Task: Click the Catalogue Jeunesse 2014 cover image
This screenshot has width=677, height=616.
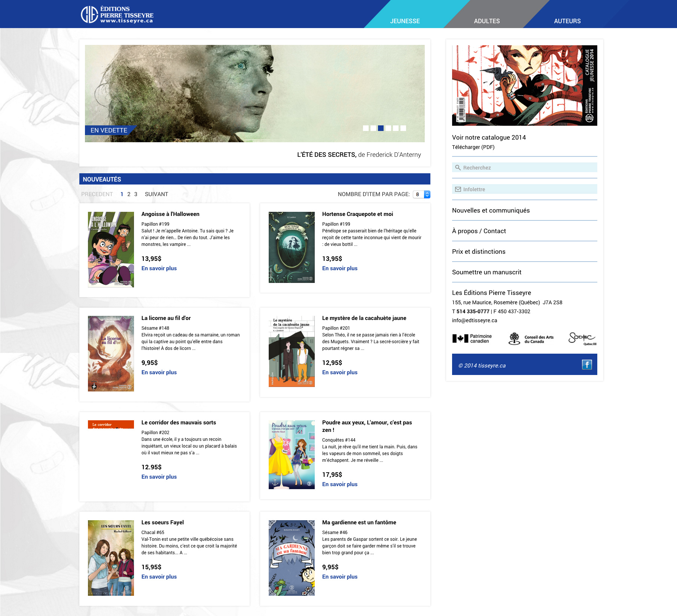Action: click(x=524, y=85)
